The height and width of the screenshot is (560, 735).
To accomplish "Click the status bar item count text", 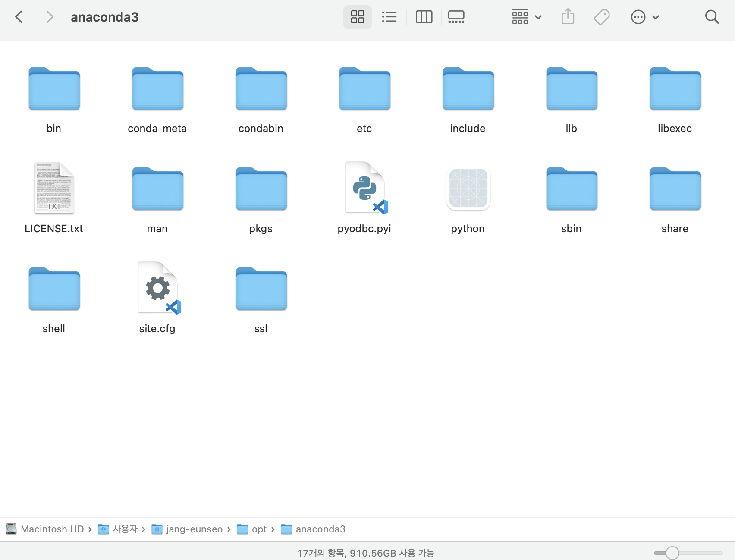I will tap(366, 553).
